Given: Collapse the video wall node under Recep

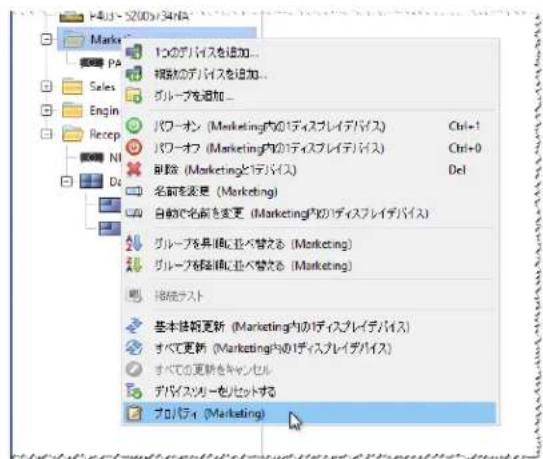Looking at the screenshot, I should tap(66, 181).
